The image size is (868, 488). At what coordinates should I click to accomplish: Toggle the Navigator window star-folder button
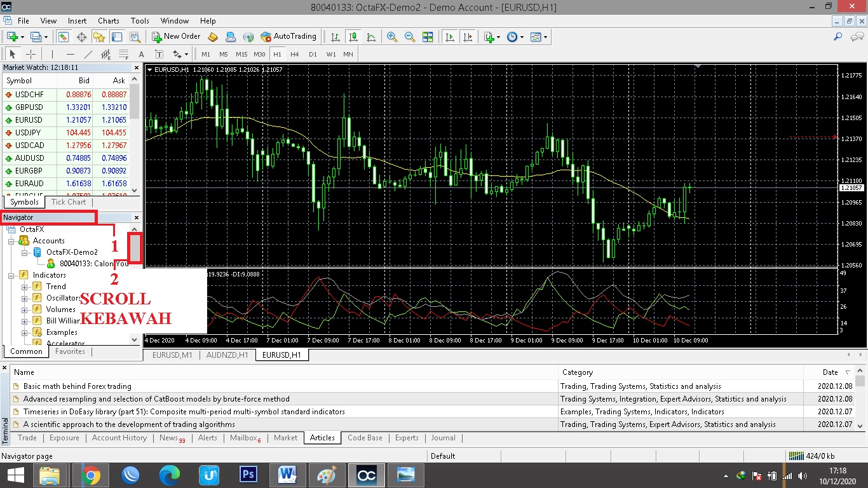pyautogui.click(x=99, y=37)
